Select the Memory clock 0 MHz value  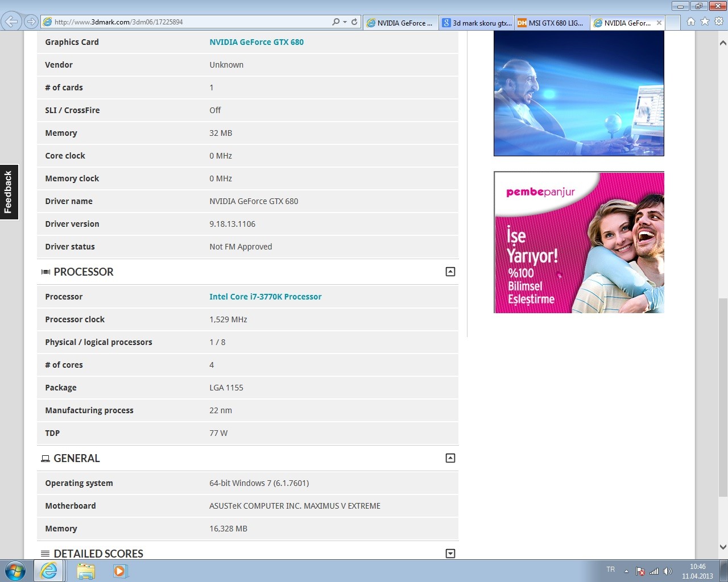click(x=221, y=178)
